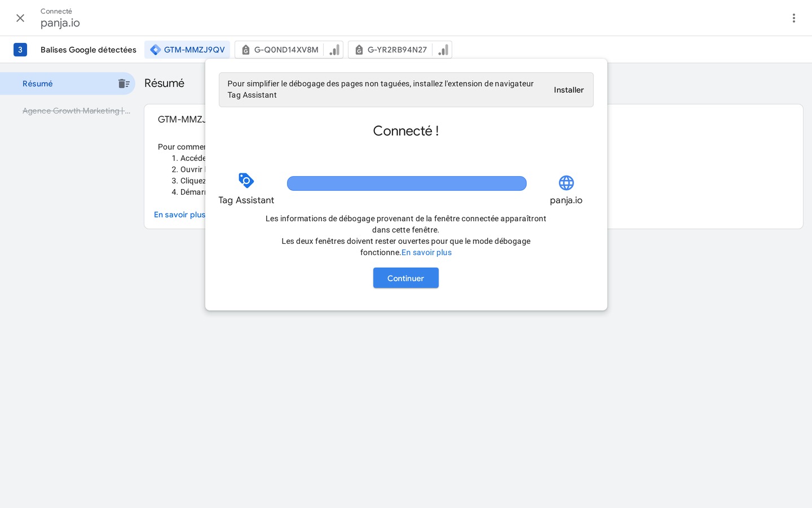Click the Connecté ! heading text

coord(406,131)
